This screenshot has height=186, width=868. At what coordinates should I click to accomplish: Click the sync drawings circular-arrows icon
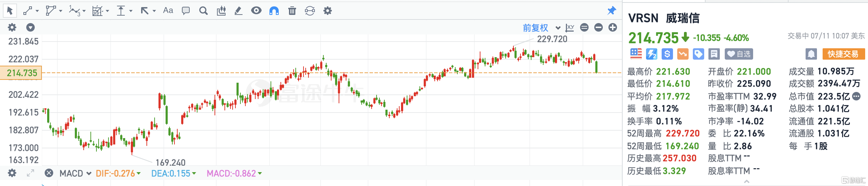[x=310, y=11]
